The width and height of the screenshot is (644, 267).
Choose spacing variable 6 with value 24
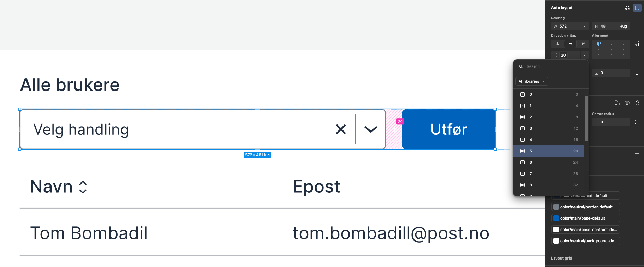pos(548,162)
